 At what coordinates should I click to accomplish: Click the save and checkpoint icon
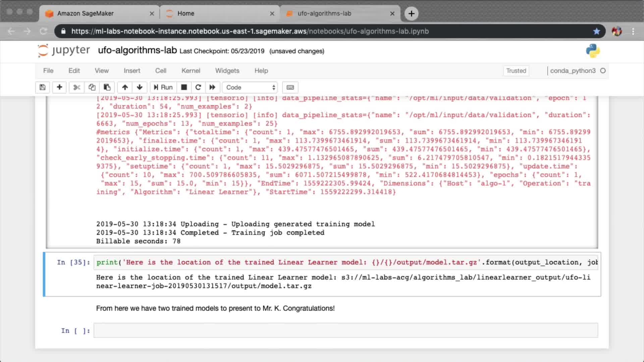[x=43, y=87]
